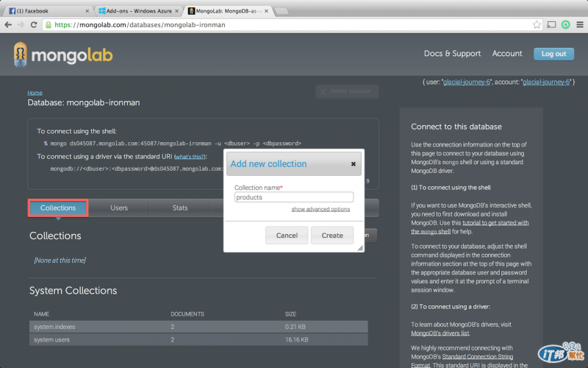Click the NAME column header
Image resolution: width=588 pixels, height=368 pixels.
42,314
